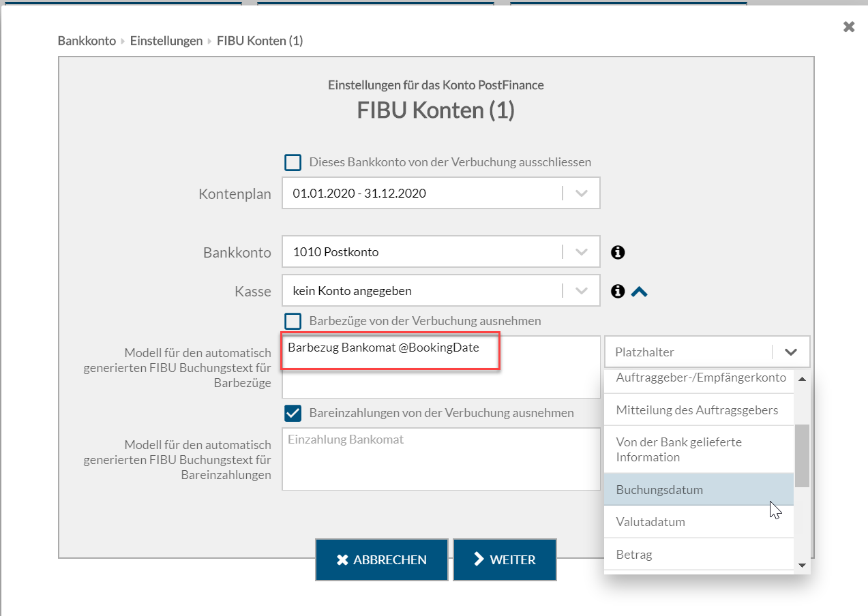Click the placeholder list scroll-down arrow
Viewport: 868px width, 616px height.
802,565
